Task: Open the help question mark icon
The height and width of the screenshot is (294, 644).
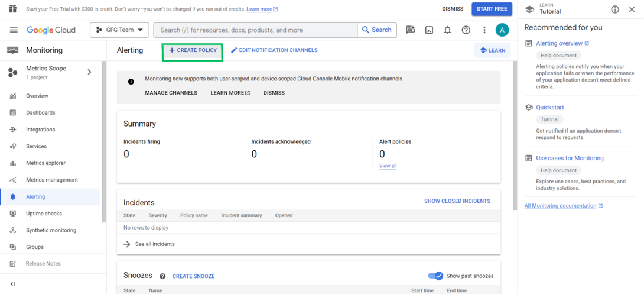Action: [x=466, y=30]
